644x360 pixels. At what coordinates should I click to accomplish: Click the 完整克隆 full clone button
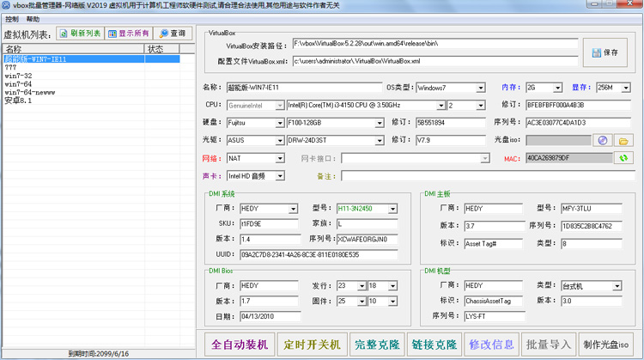click(378, 345)
